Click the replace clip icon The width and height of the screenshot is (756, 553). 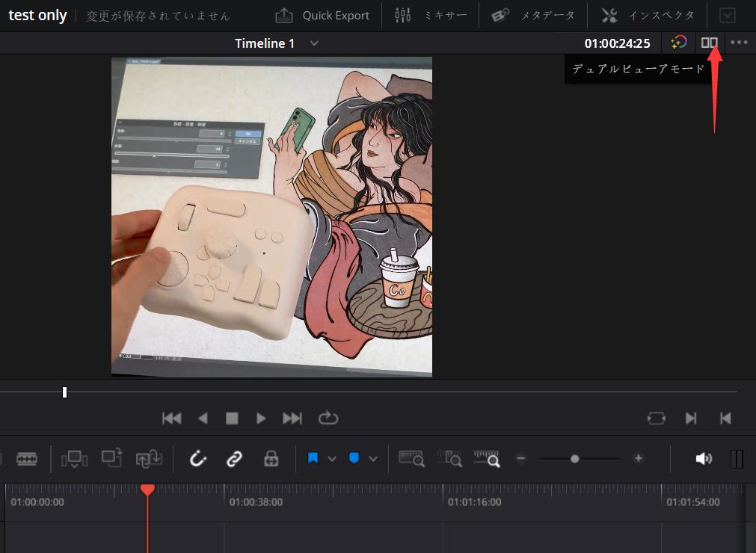click(x=149, y=459)
